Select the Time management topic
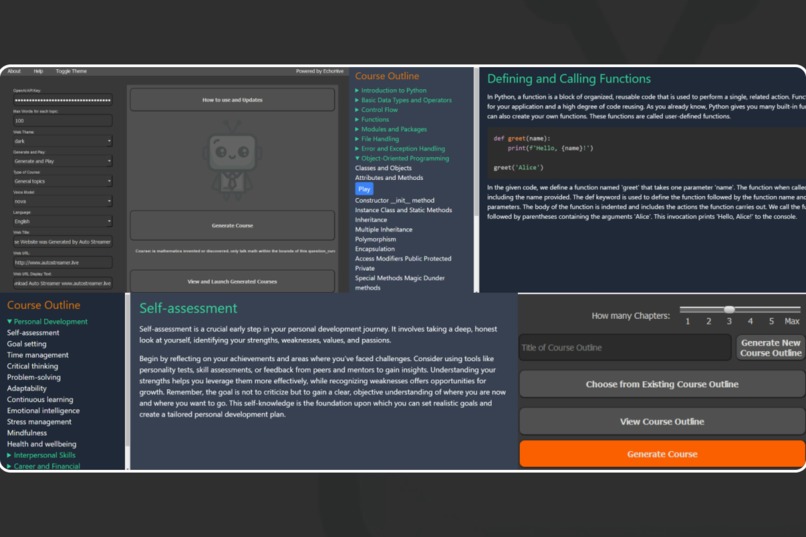This screenshot has width=806, height=537. pos(38,355)
